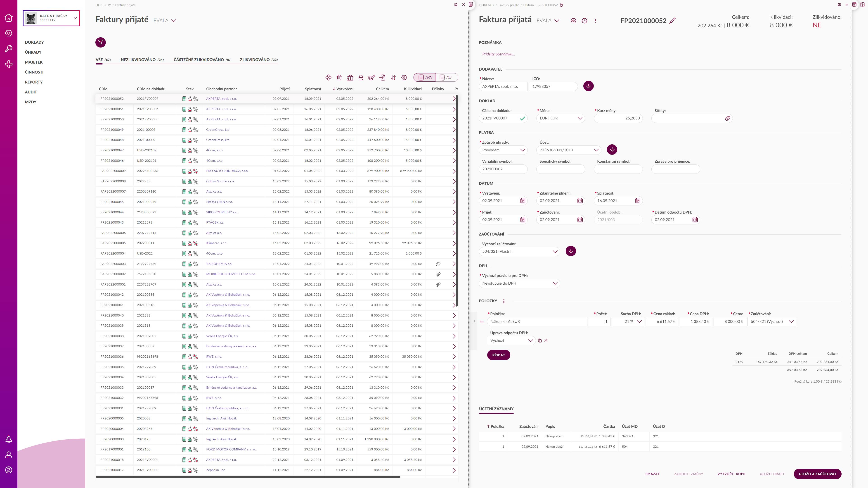Click the Přidejte poznámku note field

pyautogui.click(x=498, y=54)
